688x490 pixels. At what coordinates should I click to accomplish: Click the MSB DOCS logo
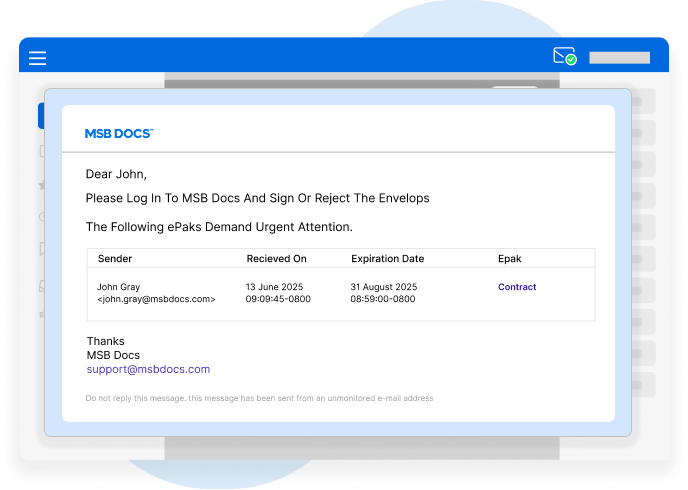[119, 133]
